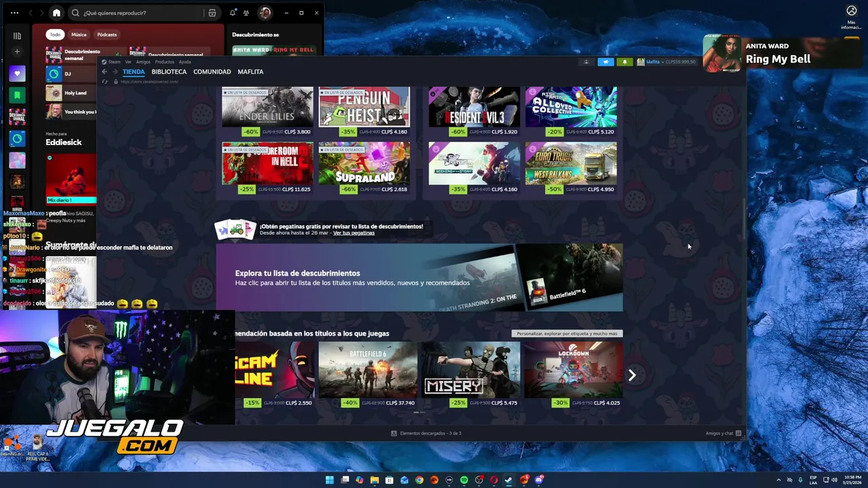
Task: Collapse Your Library sidebar in Spotify
Action: (x=17, y=36)
